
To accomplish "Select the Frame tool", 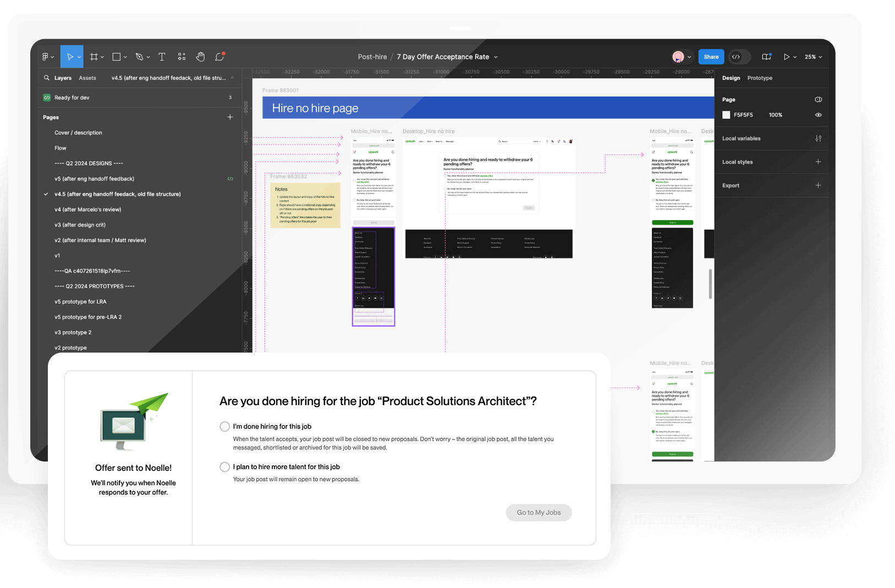I will [94, 57].
